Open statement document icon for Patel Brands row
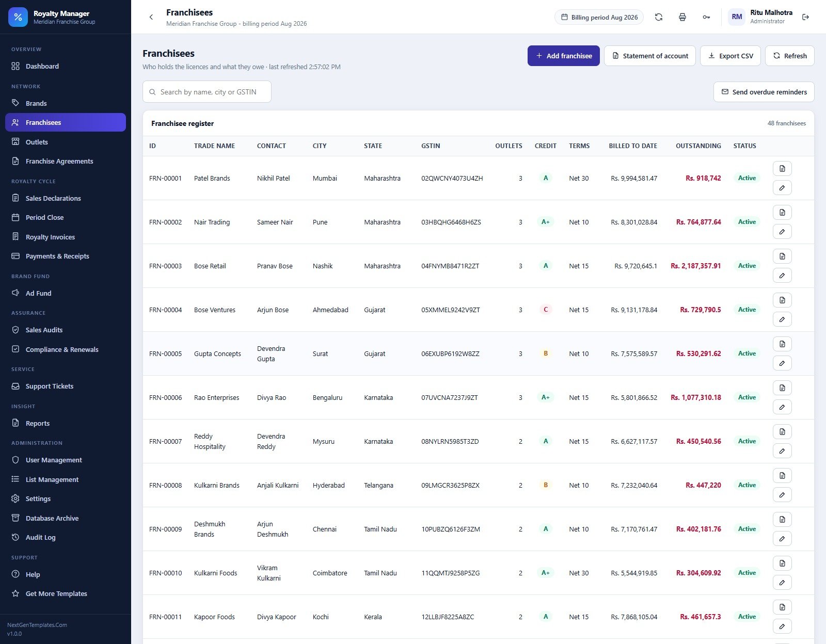The image size is (826, 644). click(782, 169)
